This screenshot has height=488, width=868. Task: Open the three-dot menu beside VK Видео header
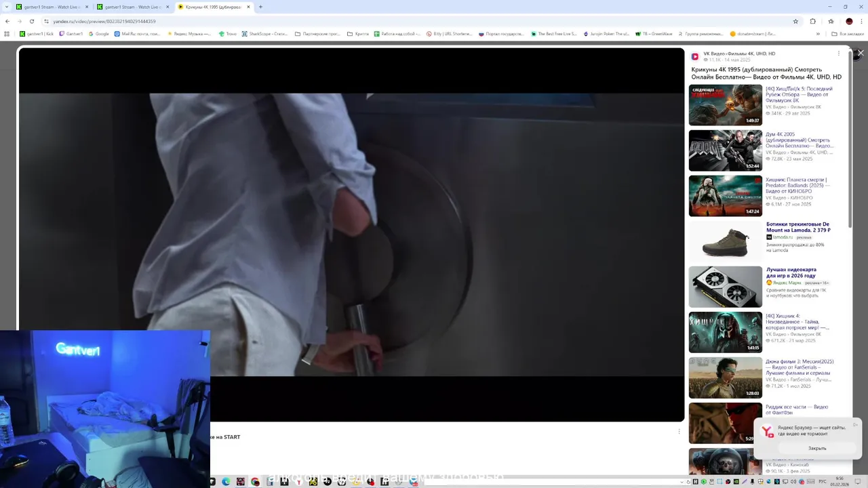(x=838, y=54)
